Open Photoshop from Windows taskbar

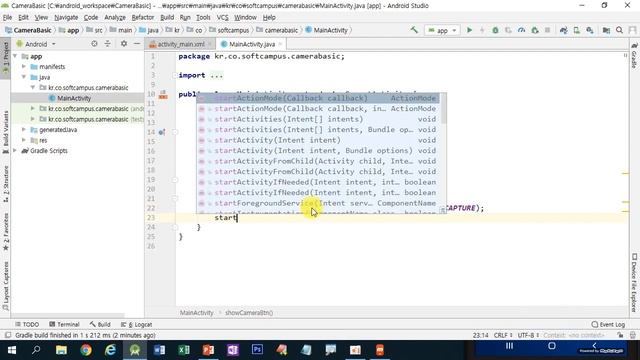257,350
